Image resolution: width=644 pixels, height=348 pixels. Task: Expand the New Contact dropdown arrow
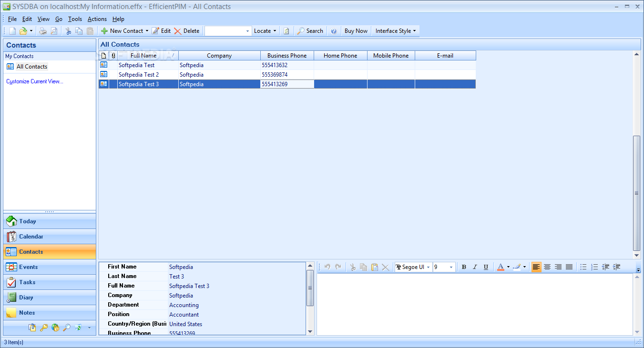(x=147, y=31)
